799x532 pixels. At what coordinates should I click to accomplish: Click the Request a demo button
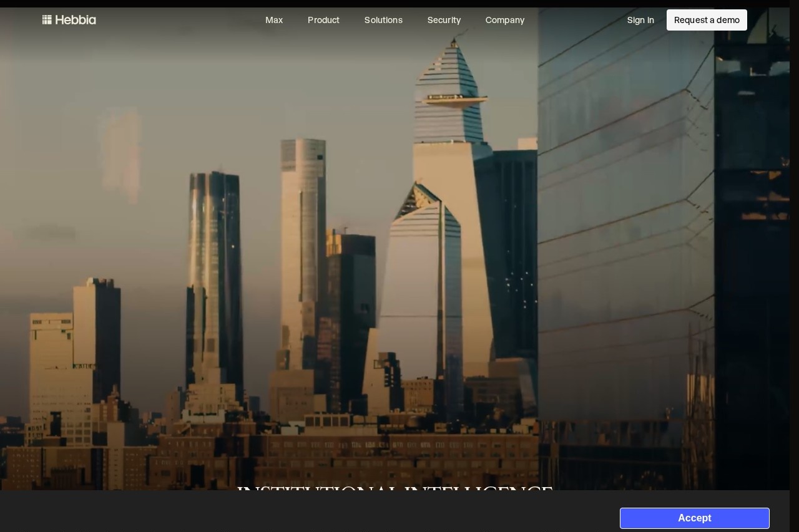707,20
